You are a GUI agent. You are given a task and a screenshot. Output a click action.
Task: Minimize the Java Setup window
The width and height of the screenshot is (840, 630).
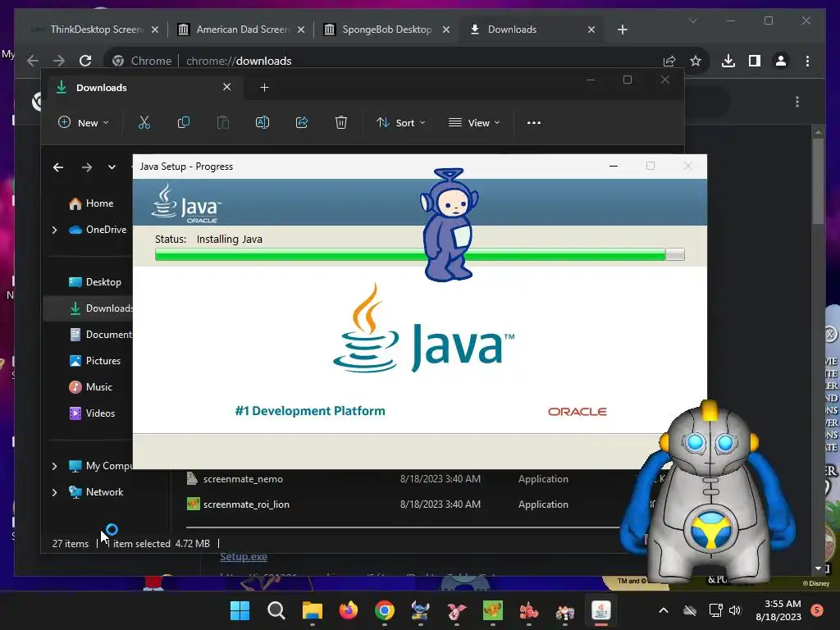[x=614, y=166]
